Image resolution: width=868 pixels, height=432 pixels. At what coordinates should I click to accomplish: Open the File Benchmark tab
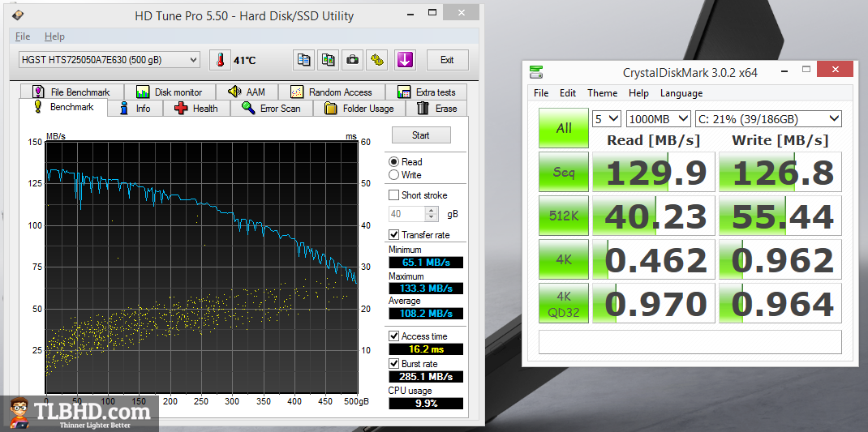point(71,92)
